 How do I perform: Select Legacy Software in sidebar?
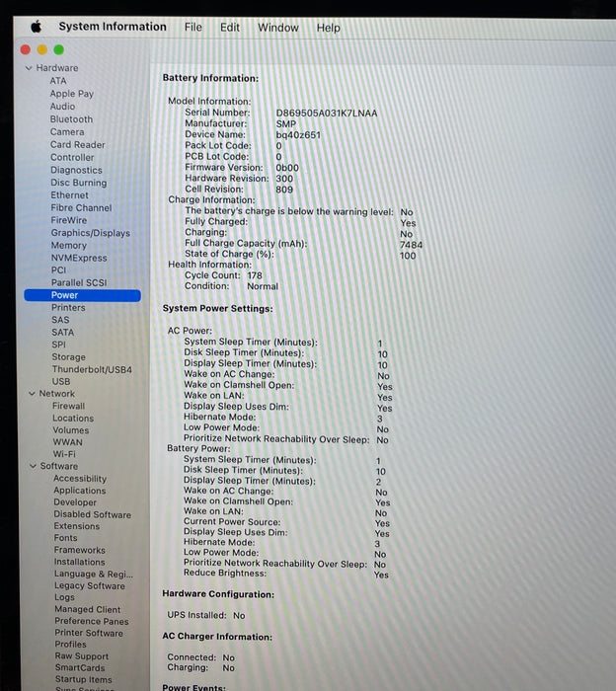90,585
